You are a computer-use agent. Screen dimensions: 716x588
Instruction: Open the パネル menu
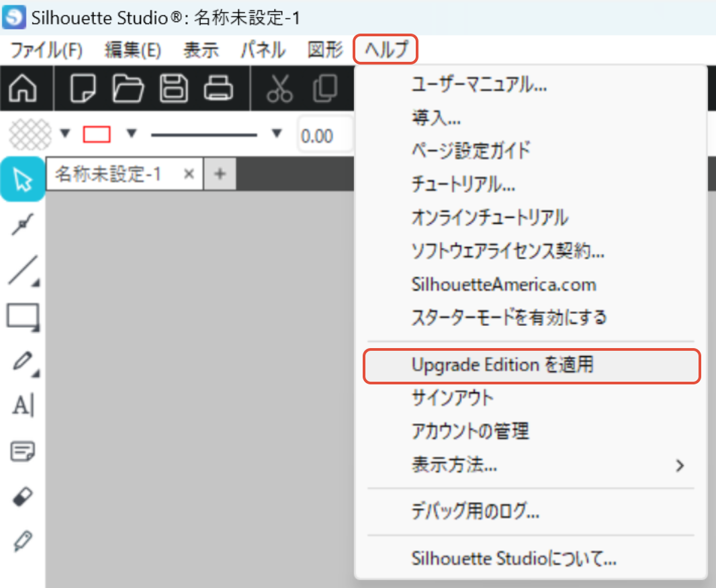pyautogui.click(x=263, y=50)
